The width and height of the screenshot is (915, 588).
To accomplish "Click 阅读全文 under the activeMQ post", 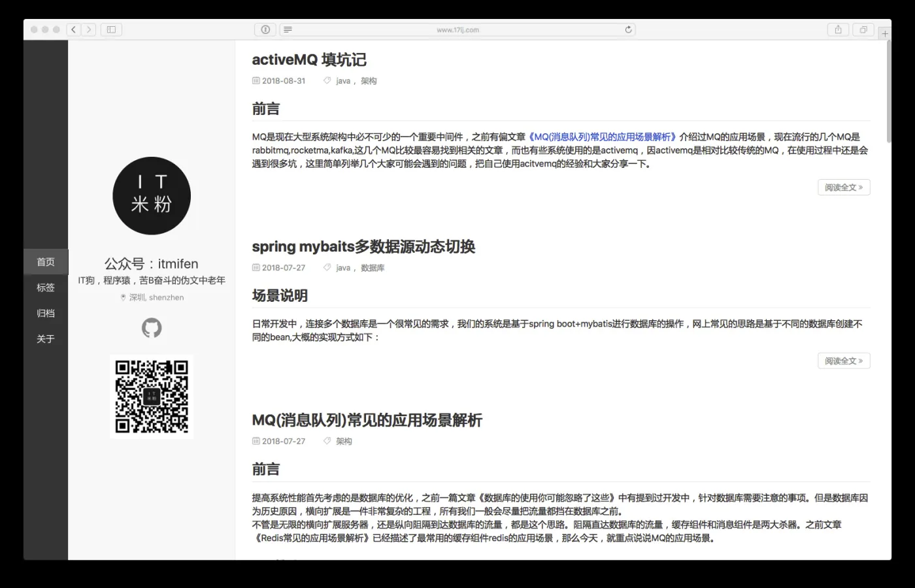I will tap(844, 188).
